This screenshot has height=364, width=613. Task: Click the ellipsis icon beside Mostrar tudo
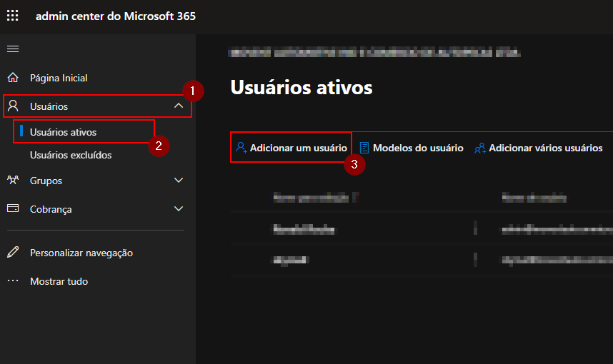click(13, 280)
